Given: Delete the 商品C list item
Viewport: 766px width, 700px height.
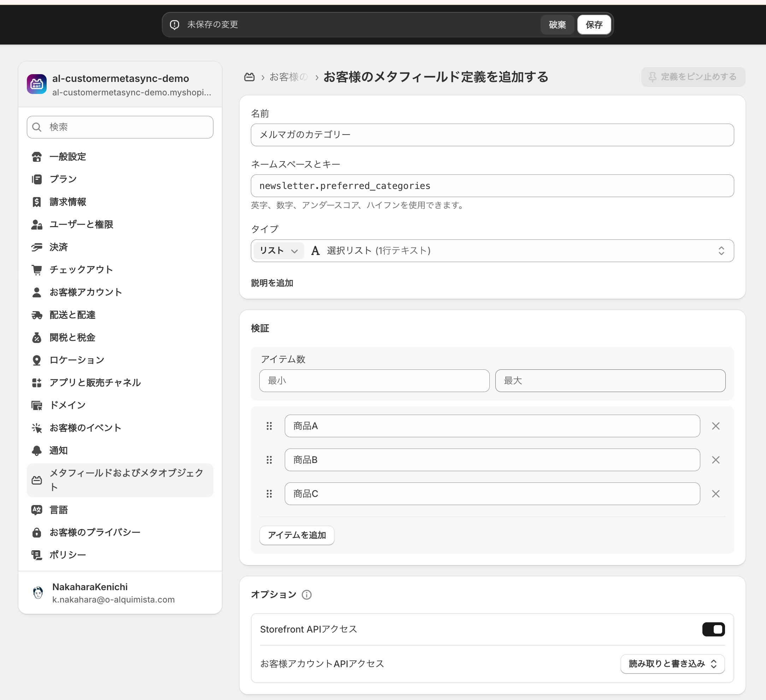Looking at the screenshot, I should (715, 494).
